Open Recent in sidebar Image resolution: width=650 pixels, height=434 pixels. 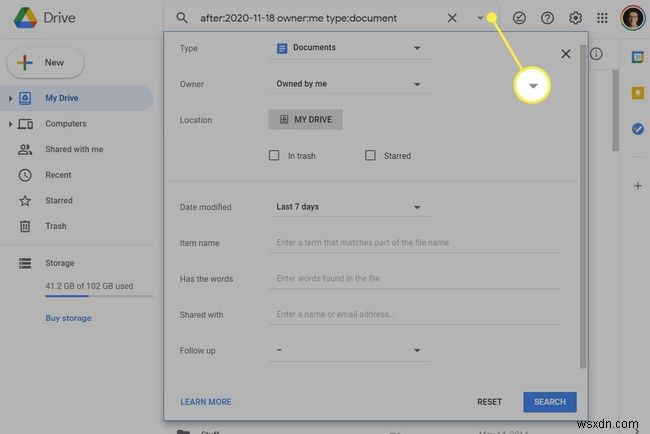point(58,175)
